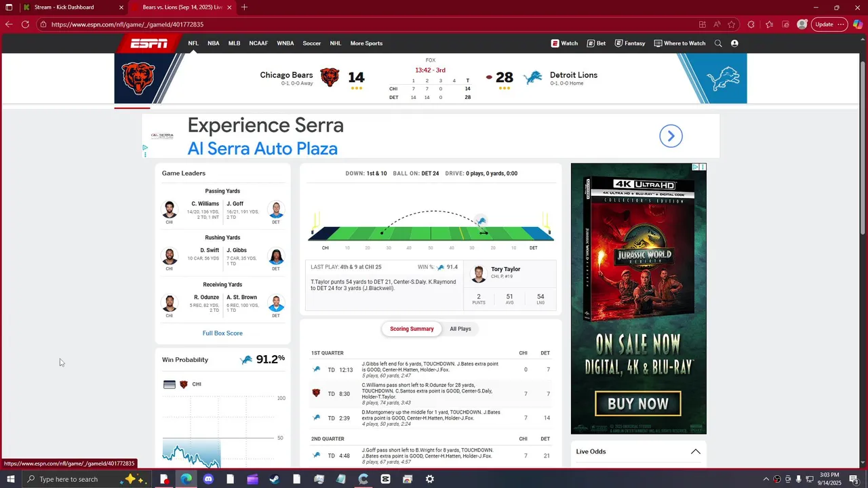Add page to favorites star icon
Image resolution: width=868 pixels, height=488 pixels.
(x=732, y=24)
